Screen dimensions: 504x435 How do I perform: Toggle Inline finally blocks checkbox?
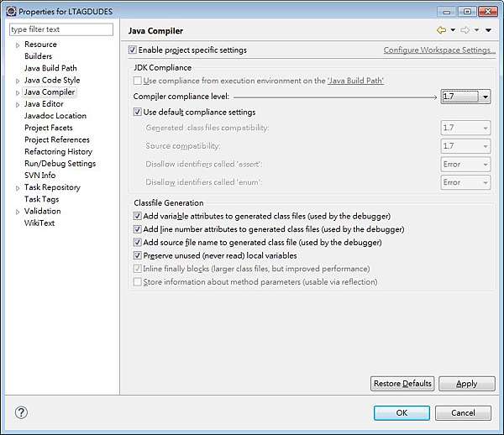pyautogui.click(x=137, y=269)
